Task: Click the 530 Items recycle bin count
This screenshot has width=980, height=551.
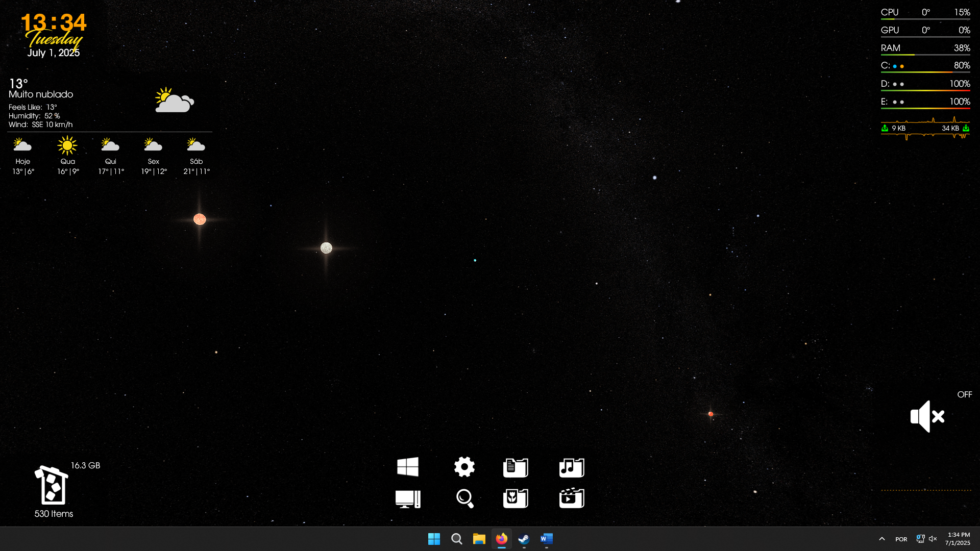Action: [54, 514]
